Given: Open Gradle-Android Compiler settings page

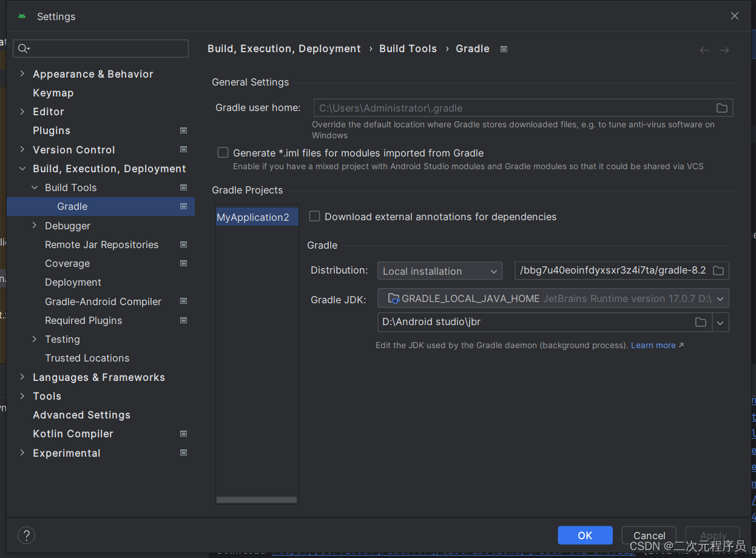Looking at the screenshot, I should [x=103, y=301].
